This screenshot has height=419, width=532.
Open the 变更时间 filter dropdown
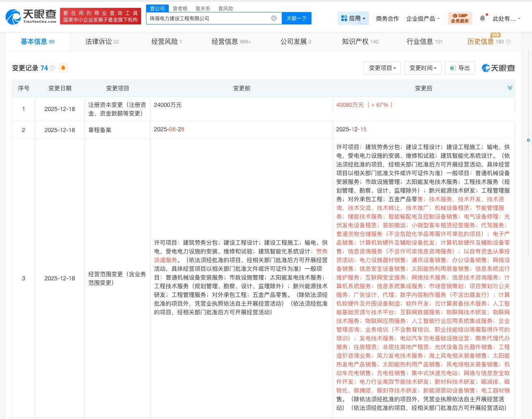(422, 68)
